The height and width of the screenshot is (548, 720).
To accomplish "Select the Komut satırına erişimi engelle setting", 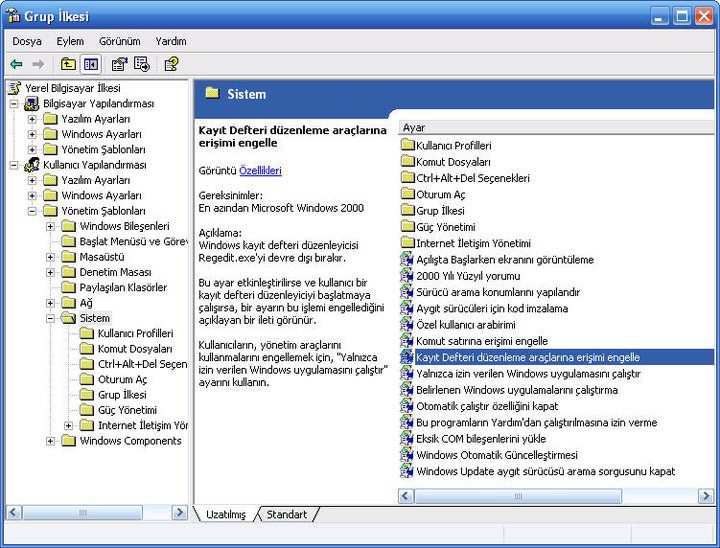I will (x=482, y=341).
